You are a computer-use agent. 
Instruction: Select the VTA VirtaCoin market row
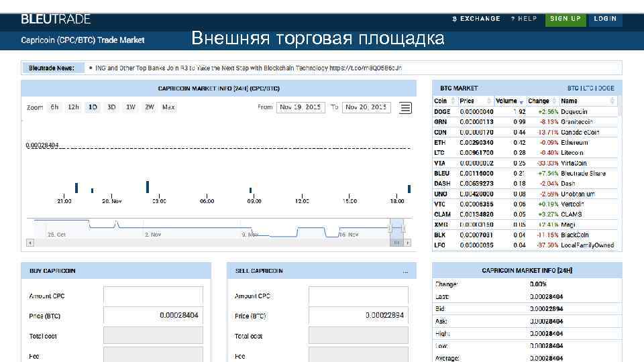(525, 163)
